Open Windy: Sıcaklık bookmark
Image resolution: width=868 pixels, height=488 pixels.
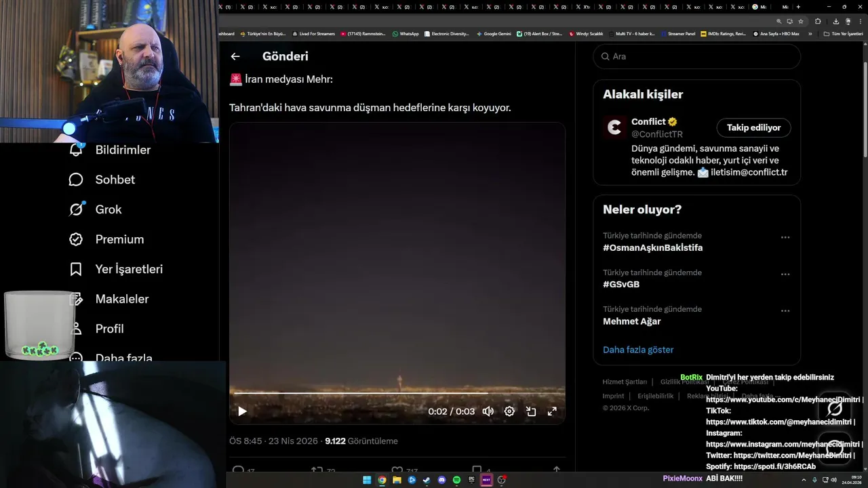586,34
